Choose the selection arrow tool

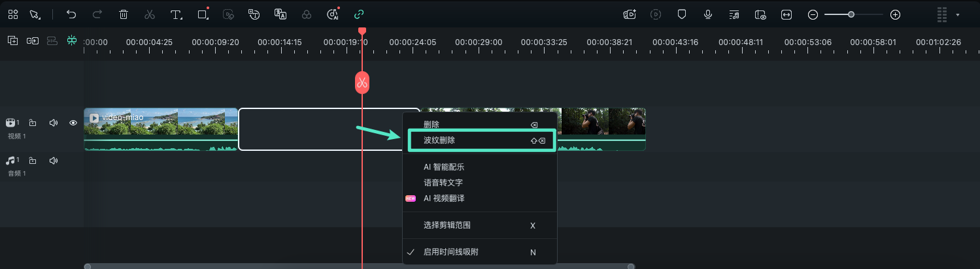(35, 14)
